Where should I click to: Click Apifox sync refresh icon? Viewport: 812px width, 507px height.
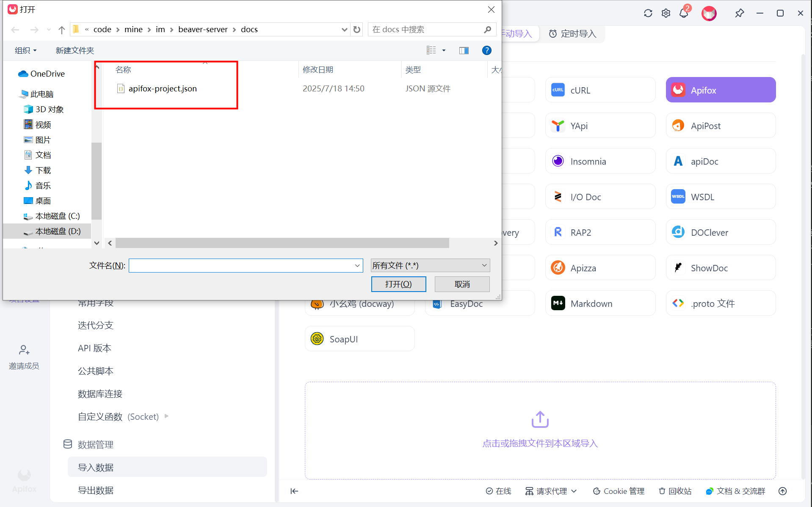click(x=648, y=13)
